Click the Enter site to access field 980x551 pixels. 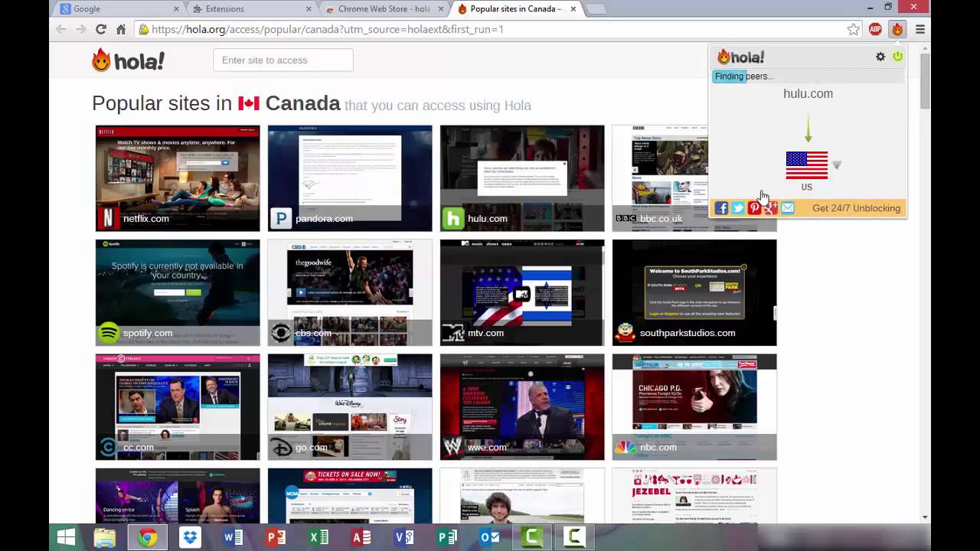283,60
